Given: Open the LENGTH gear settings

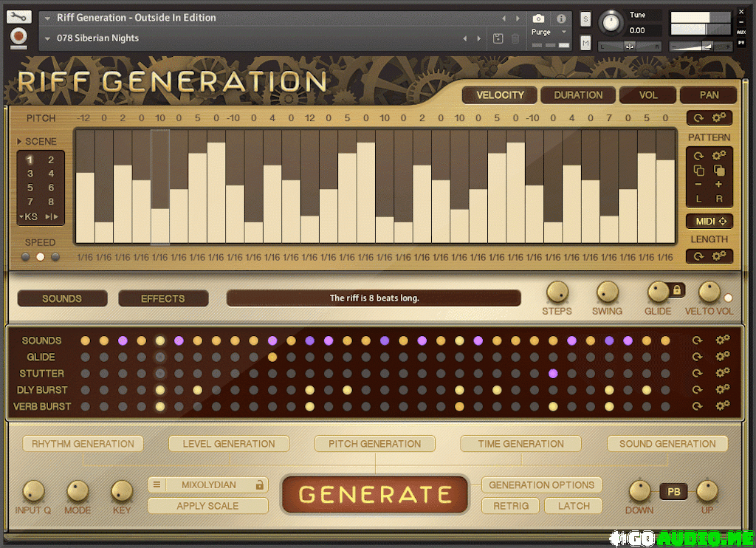Looking at the screenshot, I should (x=719, y=256).
